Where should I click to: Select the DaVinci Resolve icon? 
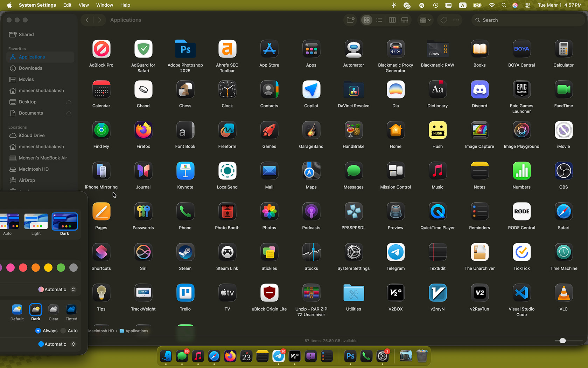[353, 90]
